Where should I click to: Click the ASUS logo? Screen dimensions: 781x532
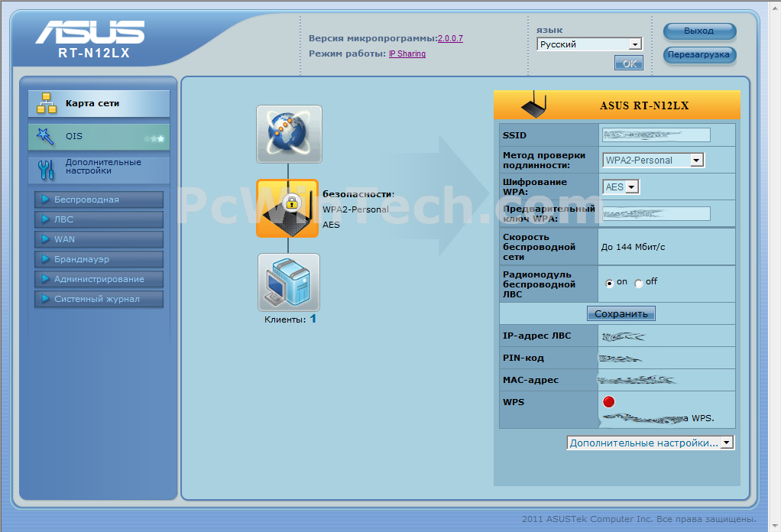coord(90,32)
